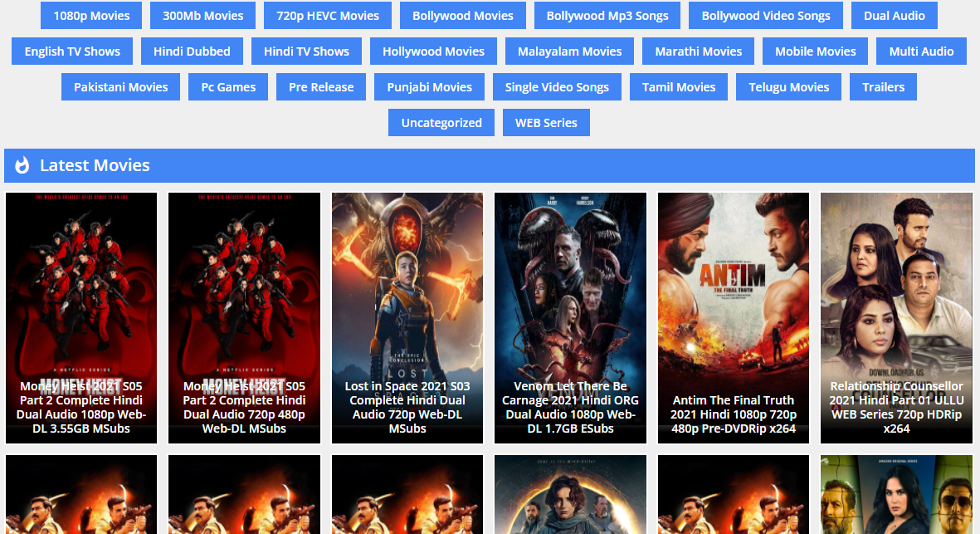
Task: Browse the WEB Series category
Action: point(546,123)
